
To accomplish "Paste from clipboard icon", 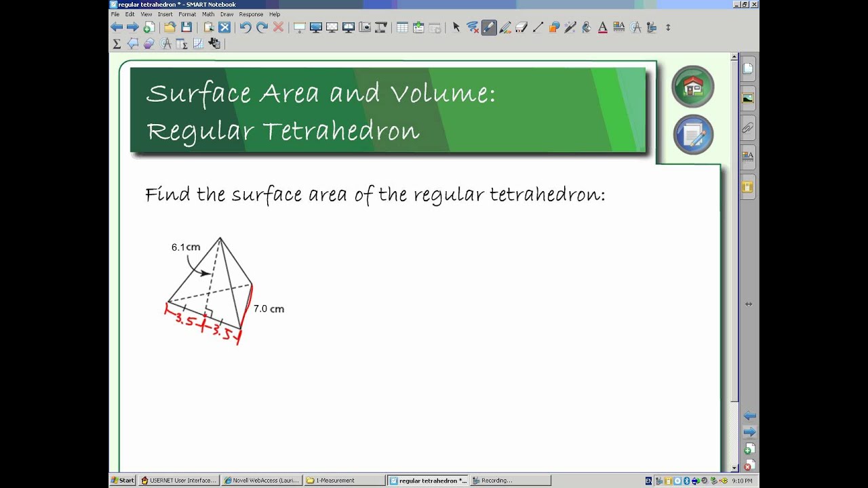I will [208, 27].
